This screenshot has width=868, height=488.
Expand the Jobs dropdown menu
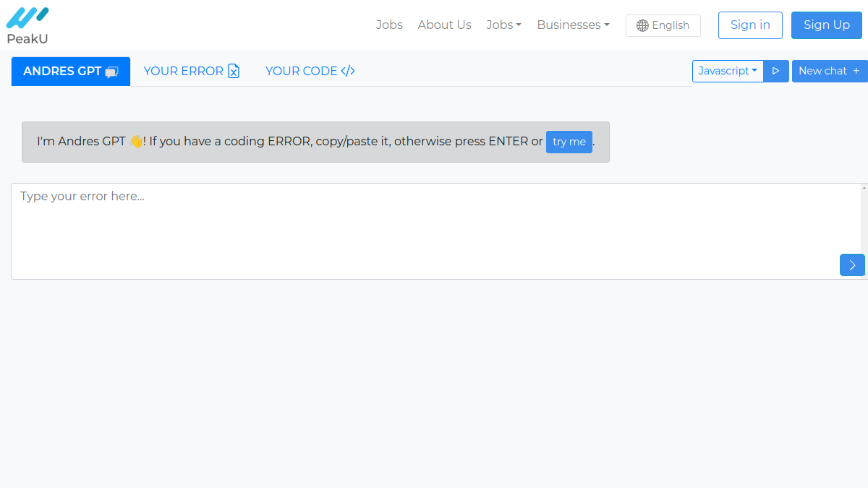pos(503,25)
